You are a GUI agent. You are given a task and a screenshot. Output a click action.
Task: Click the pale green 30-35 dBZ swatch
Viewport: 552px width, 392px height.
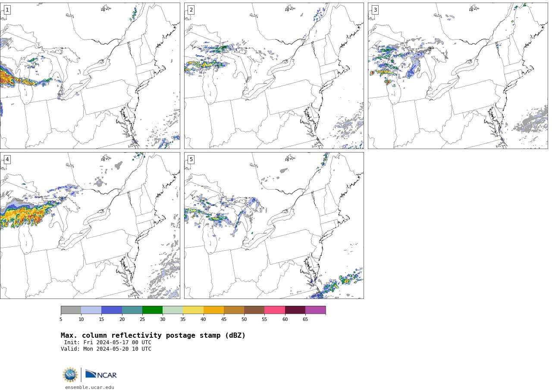[173, 310]
